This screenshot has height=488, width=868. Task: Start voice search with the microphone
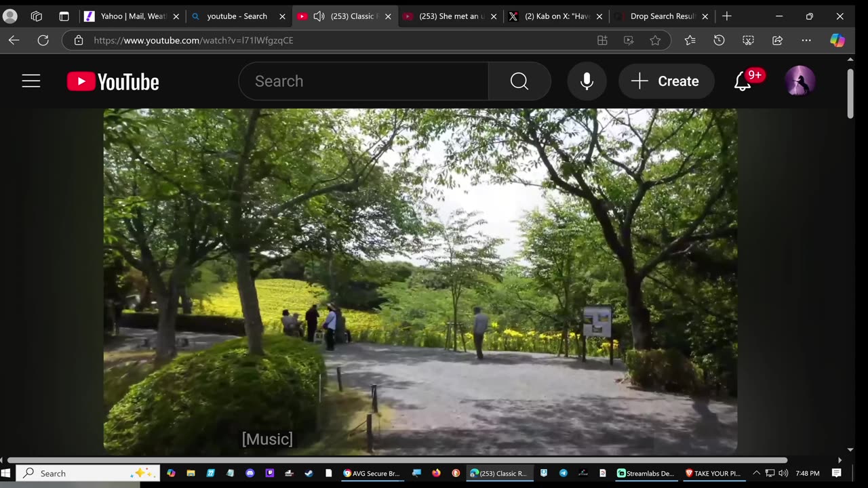point(587,81)
